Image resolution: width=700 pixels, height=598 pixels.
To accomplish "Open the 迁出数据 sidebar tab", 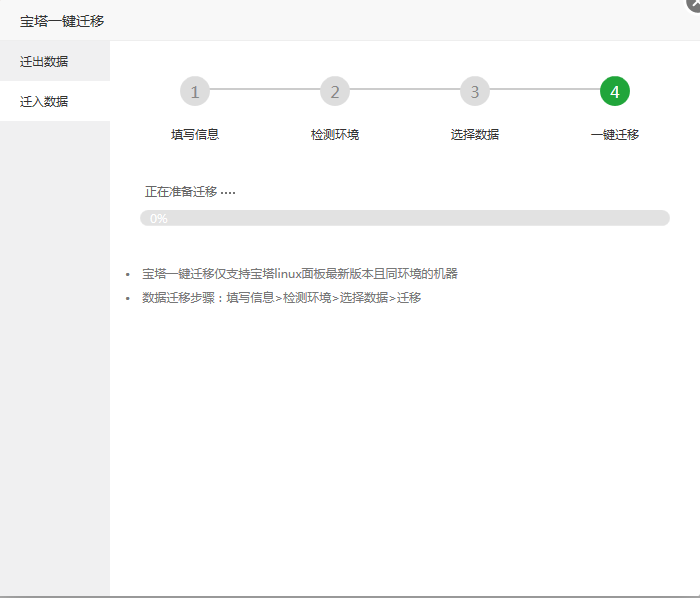I will pos(55,61).
